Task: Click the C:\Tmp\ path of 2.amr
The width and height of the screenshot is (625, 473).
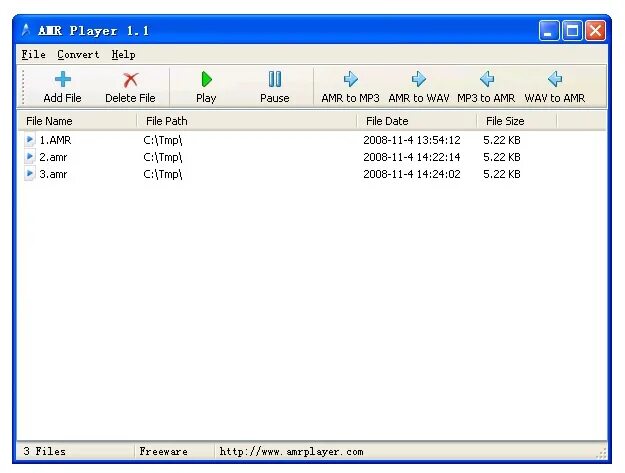Action: coord(163,157)
